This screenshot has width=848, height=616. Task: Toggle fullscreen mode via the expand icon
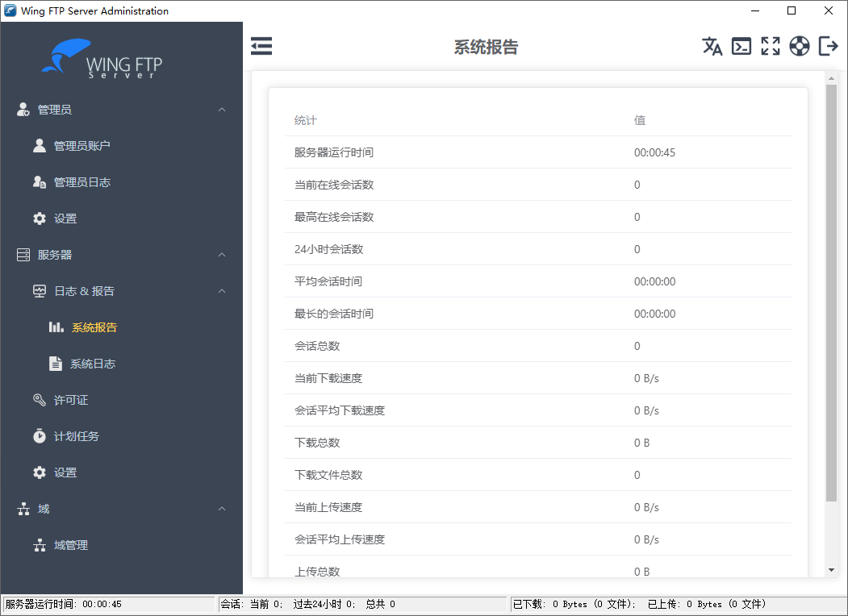771,46
